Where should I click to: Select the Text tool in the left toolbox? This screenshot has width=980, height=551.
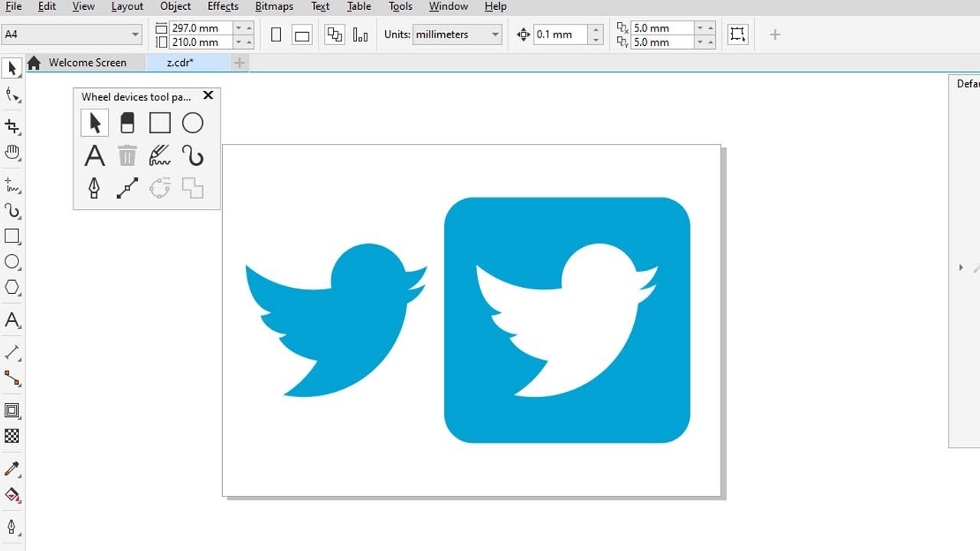[x=11, y=320]
